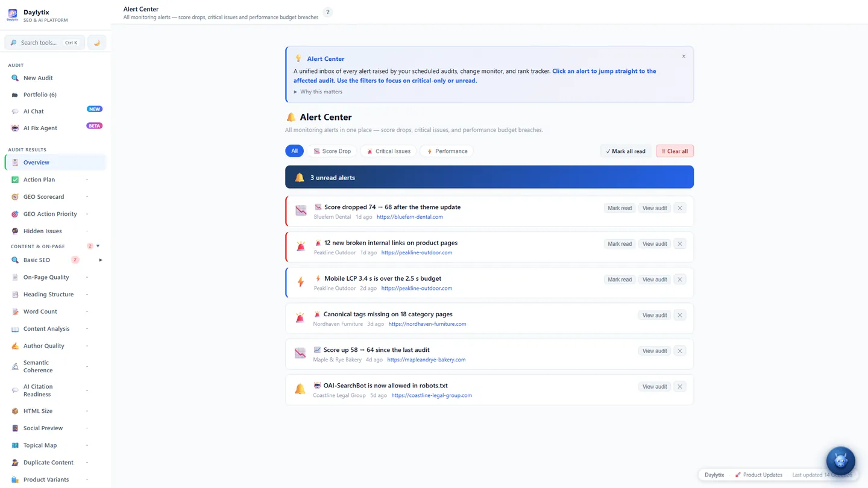Dismiss the OAI-SearchBot alert
The image size is (868, 488).
click(x=680, y=387)
